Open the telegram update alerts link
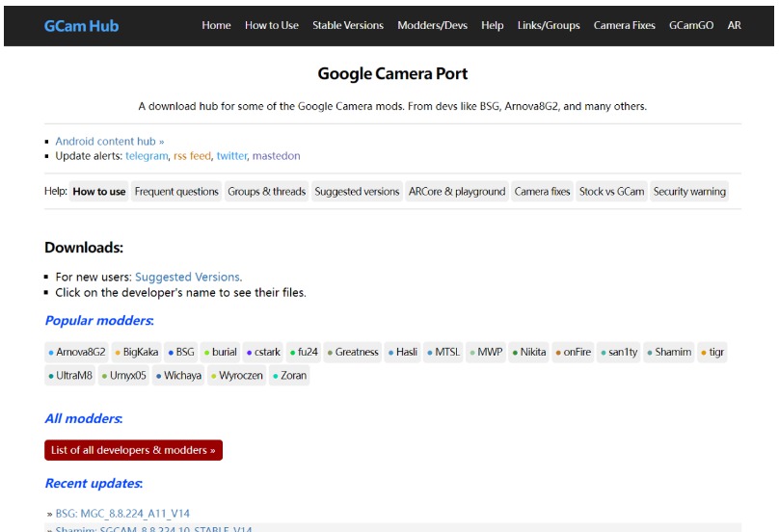The height and width of the screenshot is (532, 779). point(147,156)
